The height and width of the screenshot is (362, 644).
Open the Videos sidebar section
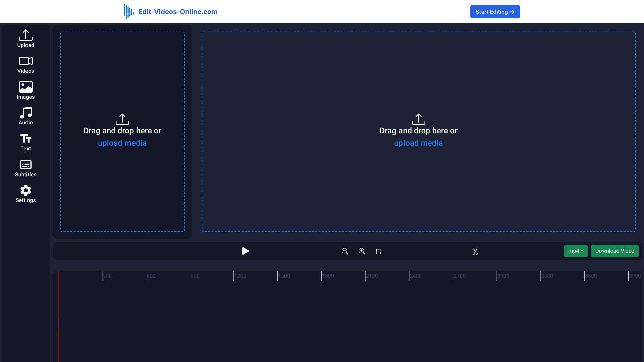pyautogui.click(x=25, y=65)
